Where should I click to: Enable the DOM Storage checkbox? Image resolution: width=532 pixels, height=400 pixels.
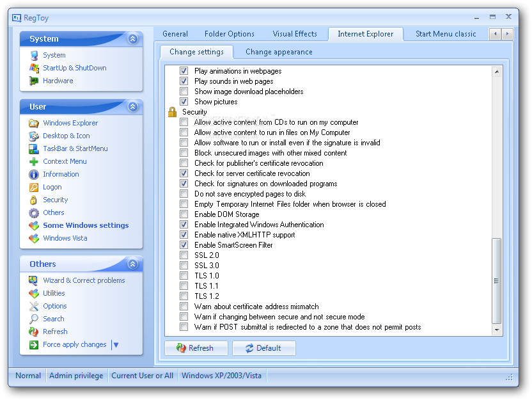point(184,214)
